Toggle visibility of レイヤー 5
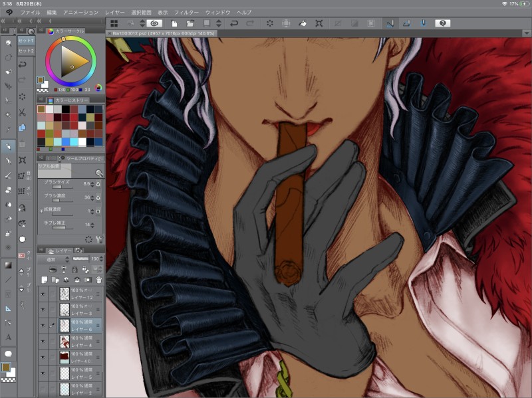This screenshot has height=398, width=532. point(43,373)
